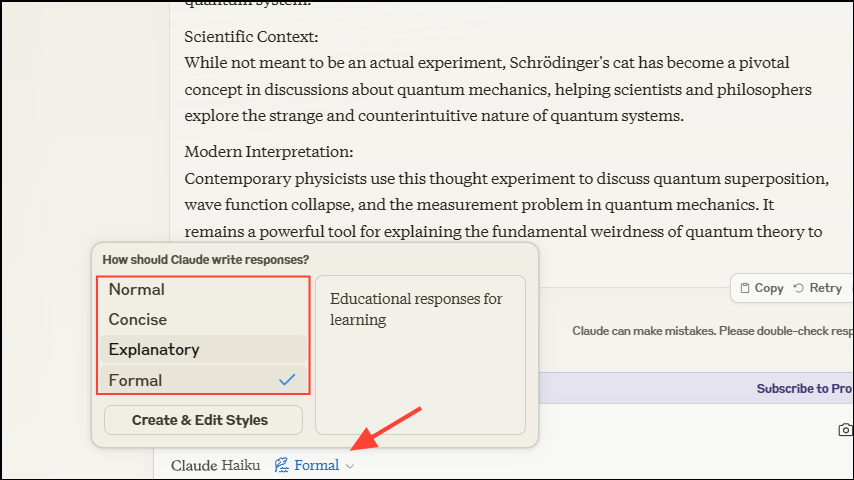Click the 'Claude can make mistakes' disclaimer
The width and height of the screenshot is (854, 480).
(x=712, y=331)
